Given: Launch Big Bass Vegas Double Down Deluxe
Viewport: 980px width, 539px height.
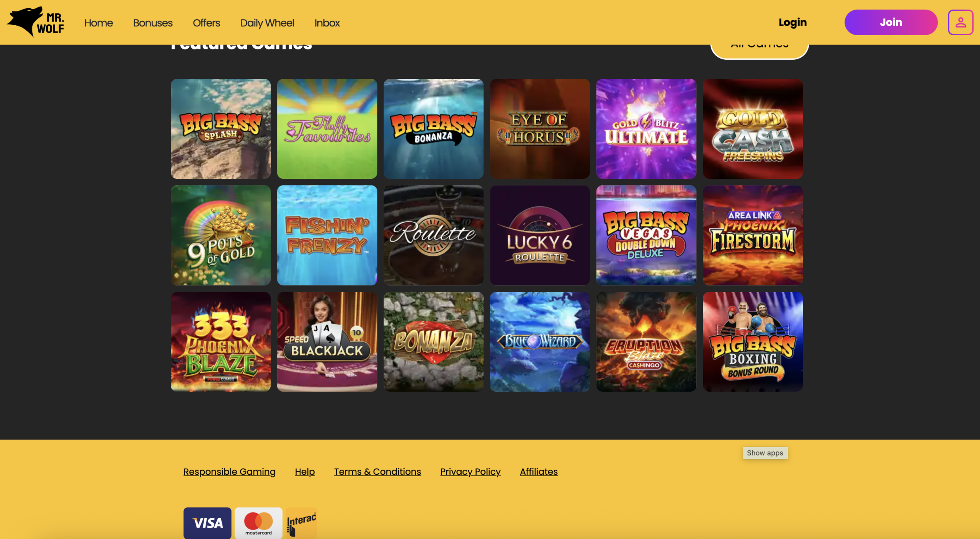Looking at the screenshot, I should (646, 235).
